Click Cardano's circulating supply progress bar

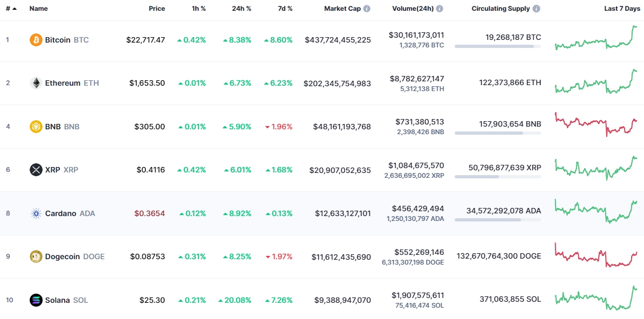click(498, 220)
